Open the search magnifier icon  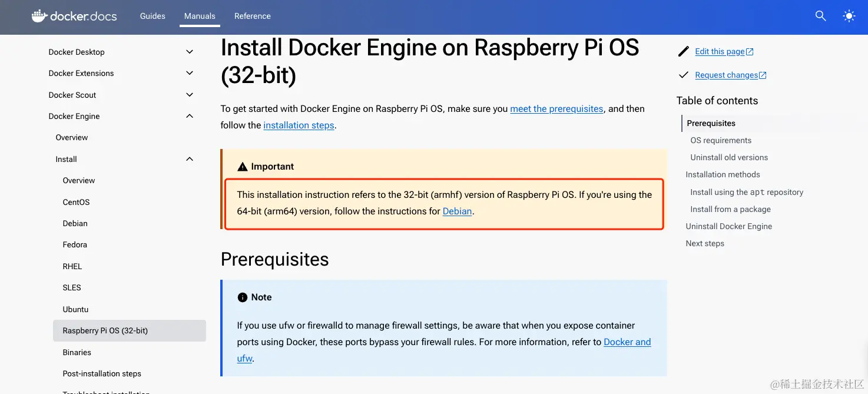tap(820, 16)
